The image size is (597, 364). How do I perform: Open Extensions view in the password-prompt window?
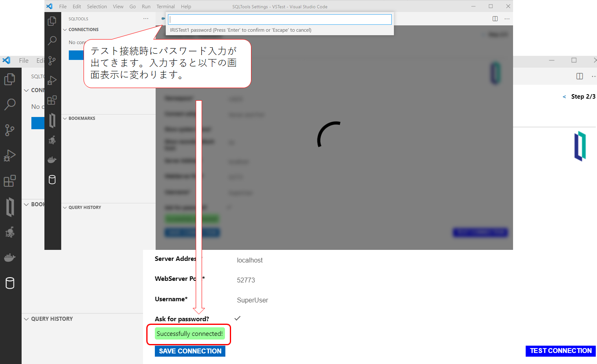[x=52, y=100]
